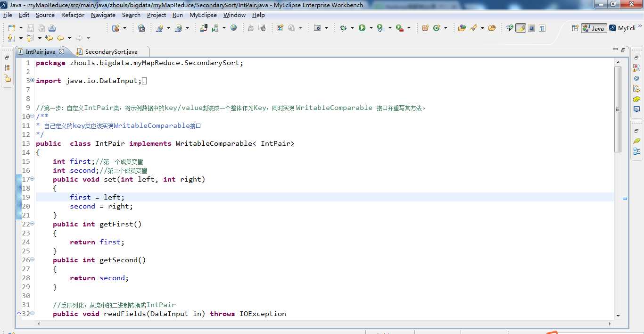Click the camera screenshot toolbar icon

pyautogui.click(x=317, y=28)
